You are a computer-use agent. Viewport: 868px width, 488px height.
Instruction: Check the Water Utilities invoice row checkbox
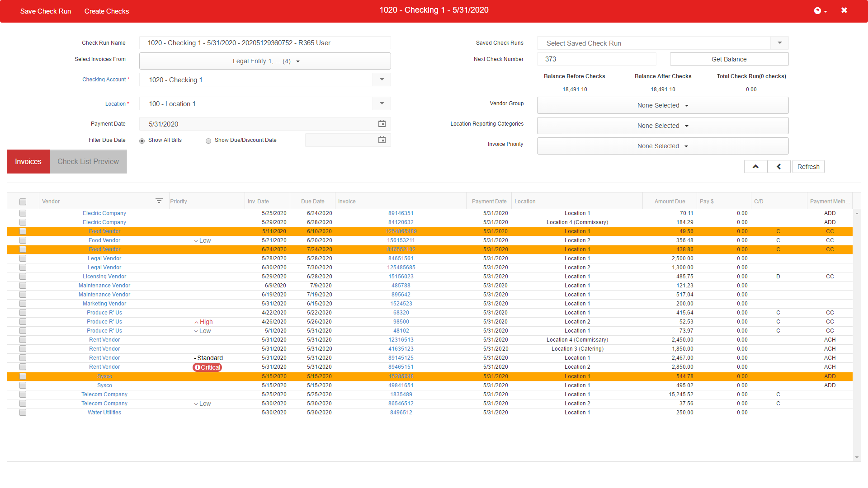(x=23, y=413)
